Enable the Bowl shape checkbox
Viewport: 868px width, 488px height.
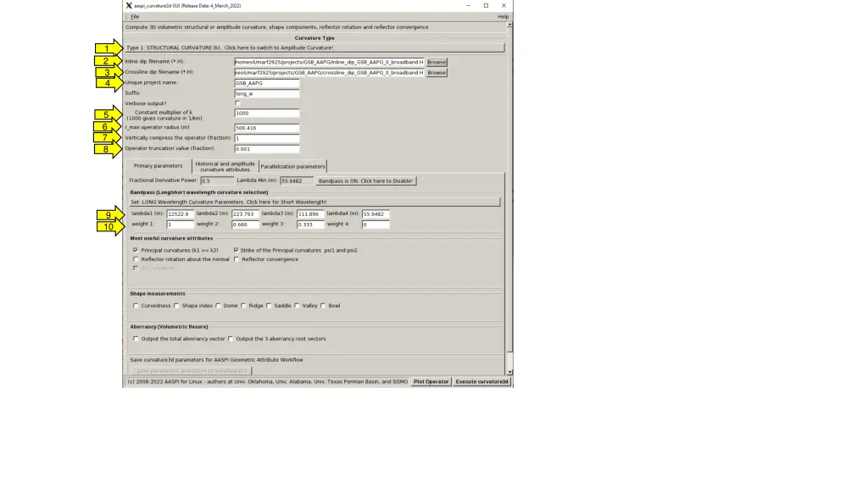pyautogui.click(x=323, y=305)
